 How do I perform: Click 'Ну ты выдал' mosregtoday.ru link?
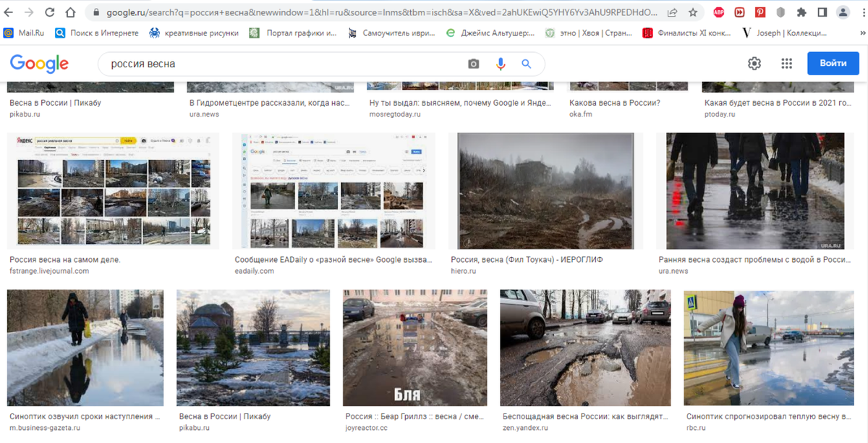(461, 103)
